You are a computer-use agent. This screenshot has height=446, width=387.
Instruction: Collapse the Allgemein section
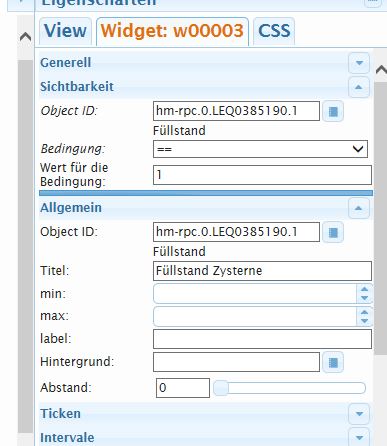pyautogui.click(x=359, y=208)
